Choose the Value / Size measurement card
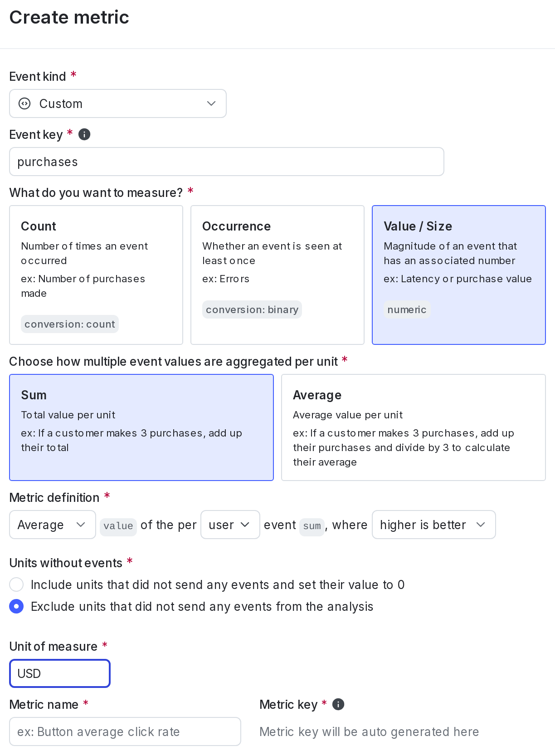555x756 pixels. coord(458,275)
